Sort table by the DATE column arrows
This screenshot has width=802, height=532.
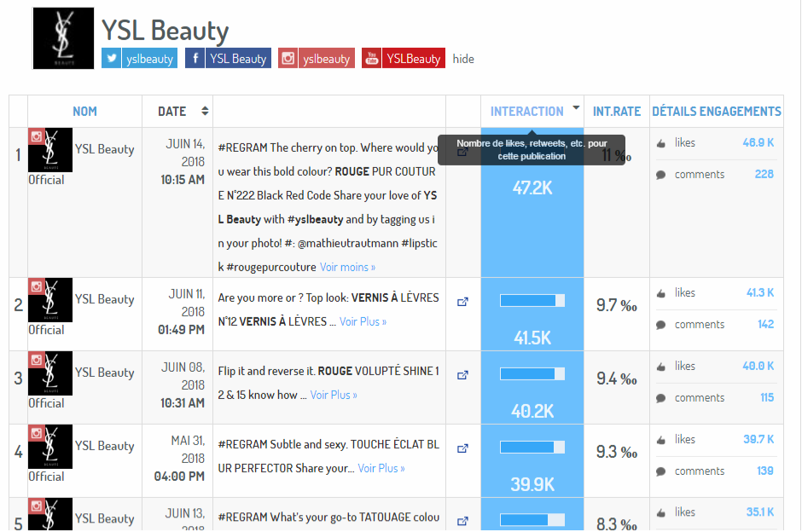[205, 111]
